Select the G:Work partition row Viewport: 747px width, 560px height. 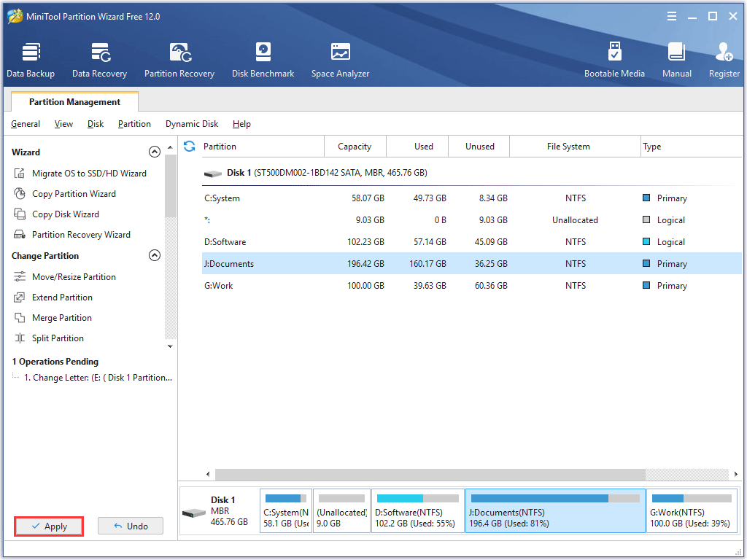[472, 286]
